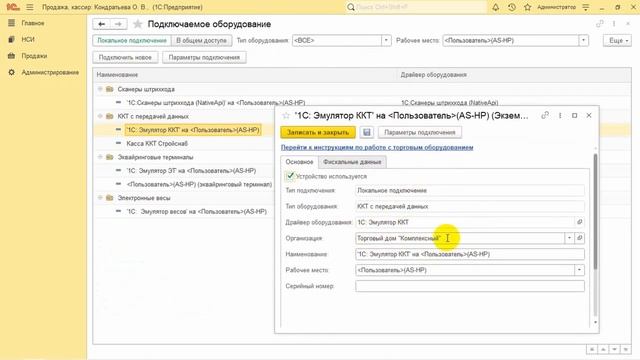Open the service settings lines icon in title bar
Screen dimensions: 640x360
[x=586, y=7]
